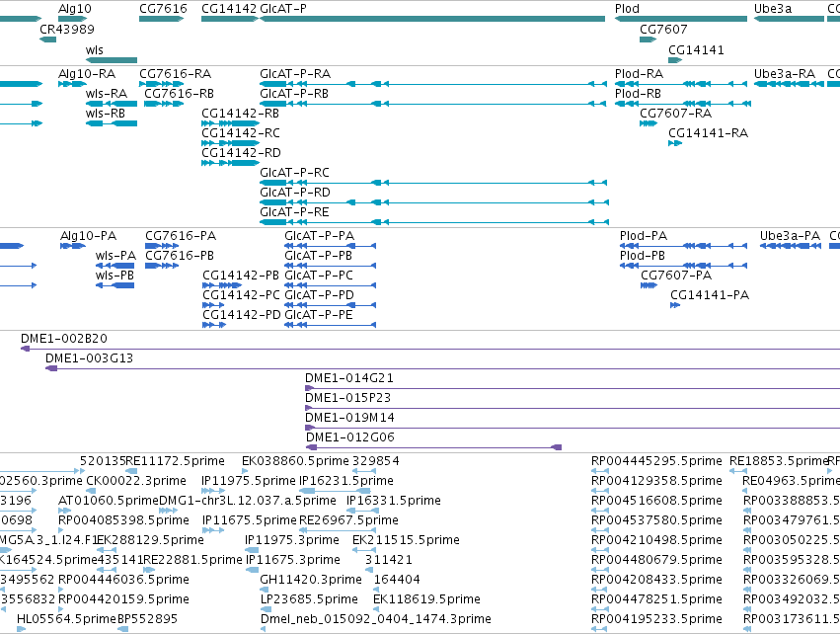Screen dimensions: 840x634
Task: Select the RE26967.5prime EST label
Action: point(348,520)
